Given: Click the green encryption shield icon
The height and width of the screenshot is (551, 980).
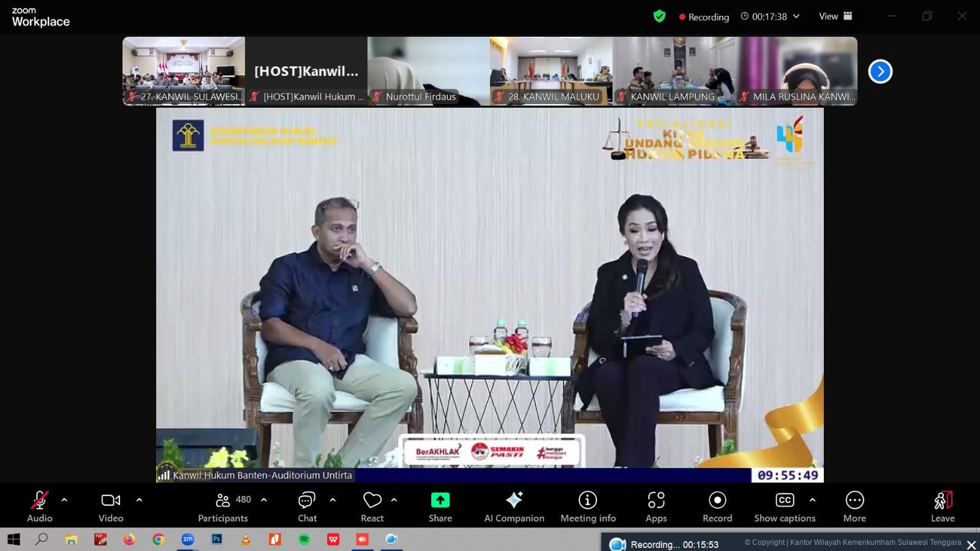Looking at the screenshot, I should [x=659, y=17].
